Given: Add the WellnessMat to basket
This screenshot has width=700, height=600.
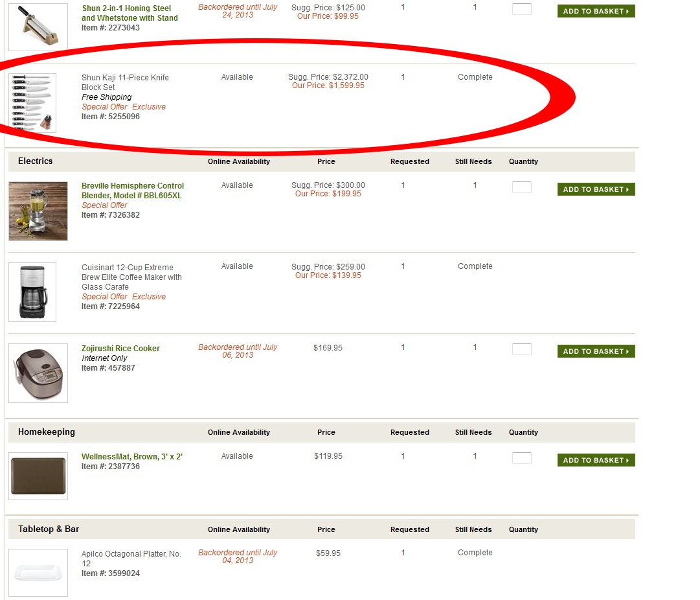Looking at the screenshot, I should point(596,460).
